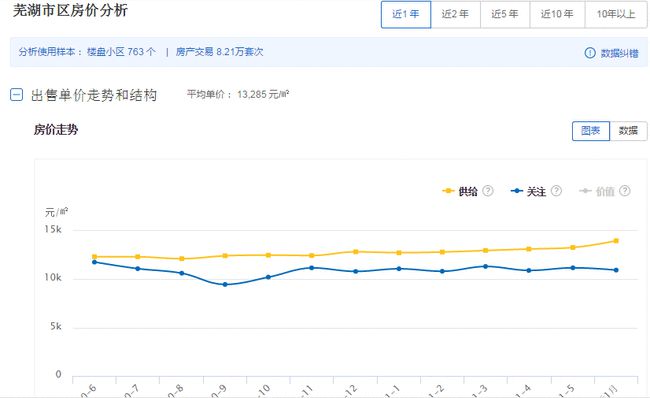
Task: Open the 数据纠错 link
Action: click(620, 53)
